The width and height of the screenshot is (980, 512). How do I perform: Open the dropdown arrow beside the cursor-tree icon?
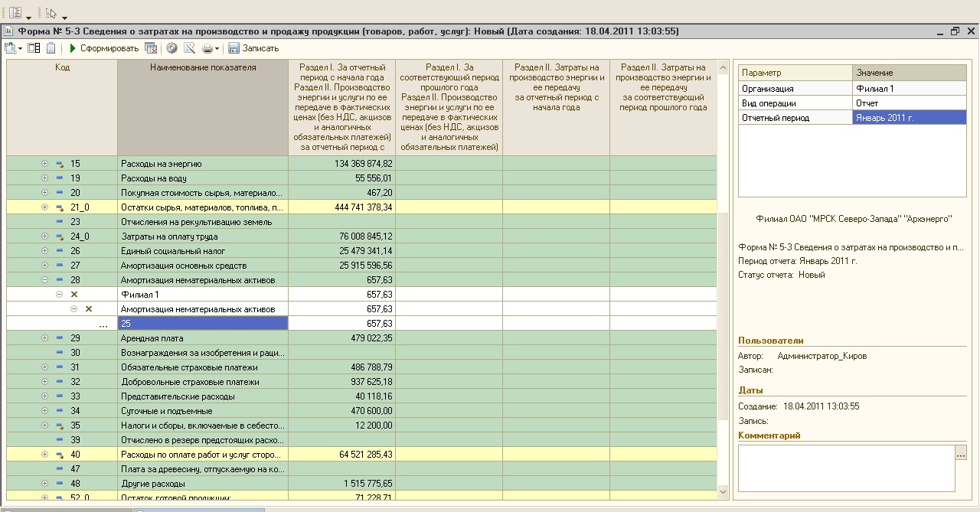[65, 17]
